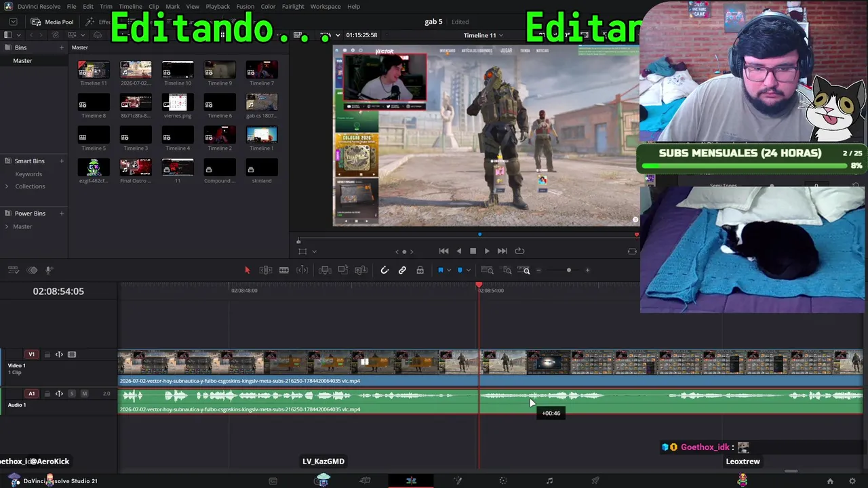Lock the Video 1 track
The image size is (868, 488).
coord(47,354)
